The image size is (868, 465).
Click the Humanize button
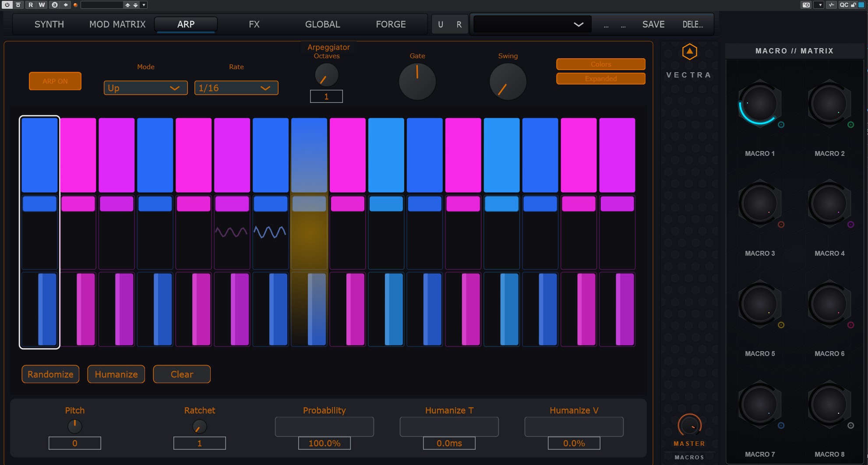coord(116,374)
